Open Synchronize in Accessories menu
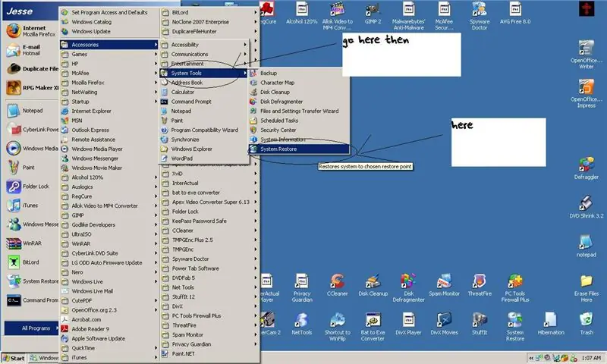This screenshot has width=607, height=364. 203,140
